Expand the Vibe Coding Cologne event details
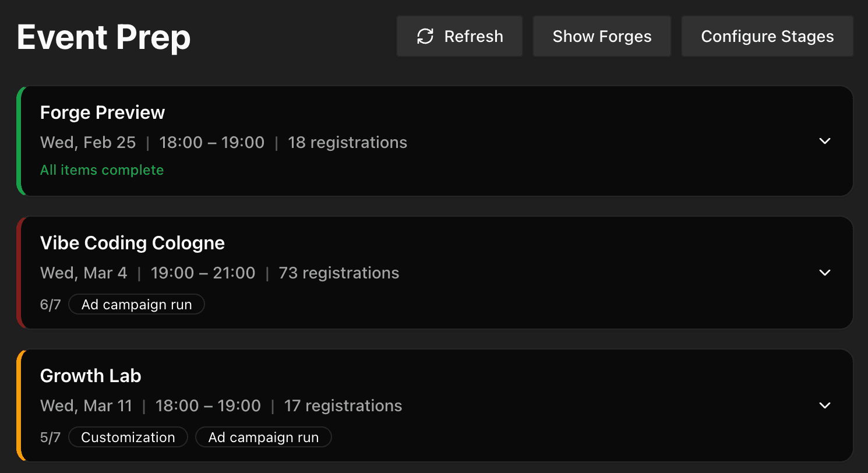 point(824,273)
